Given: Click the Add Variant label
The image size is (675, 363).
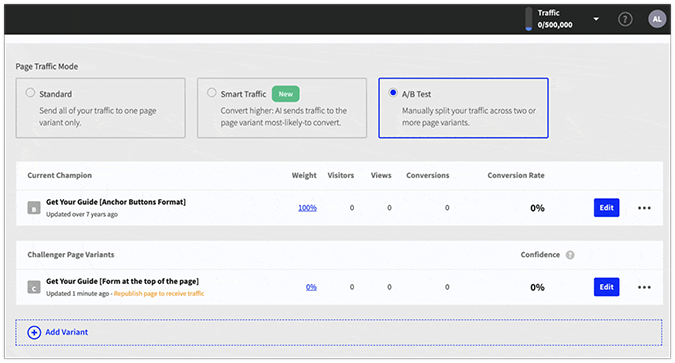Looking at the screenshot, I should pos(67,332).
